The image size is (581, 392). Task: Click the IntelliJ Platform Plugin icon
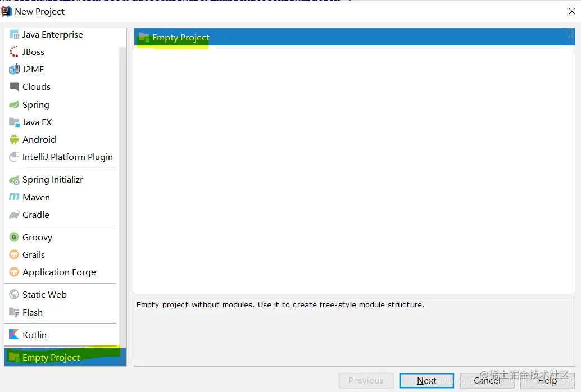pyautogui.click(x=14, y=157)
